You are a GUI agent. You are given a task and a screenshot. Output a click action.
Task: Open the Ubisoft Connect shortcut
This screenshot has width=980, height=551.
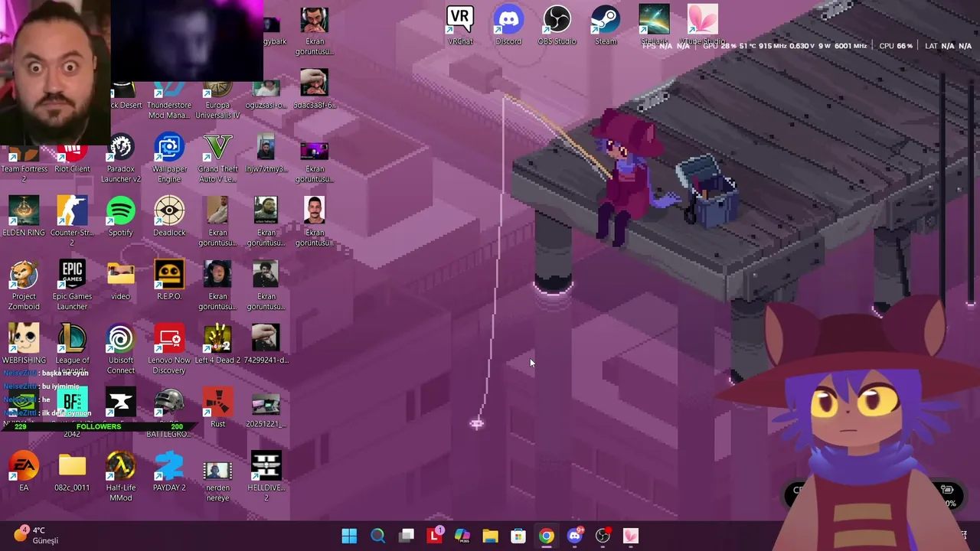pyautogui.click(x=121, y=350)
